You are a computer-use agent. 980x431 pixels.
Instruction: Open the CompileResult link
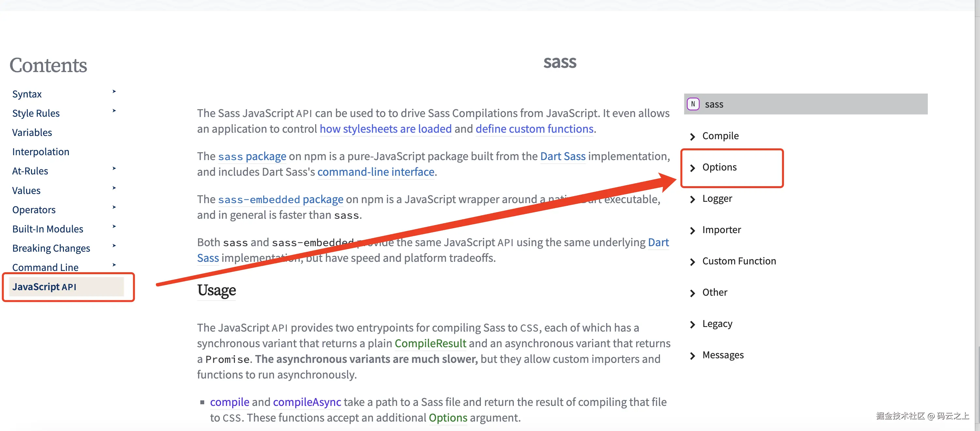point(430,343)
